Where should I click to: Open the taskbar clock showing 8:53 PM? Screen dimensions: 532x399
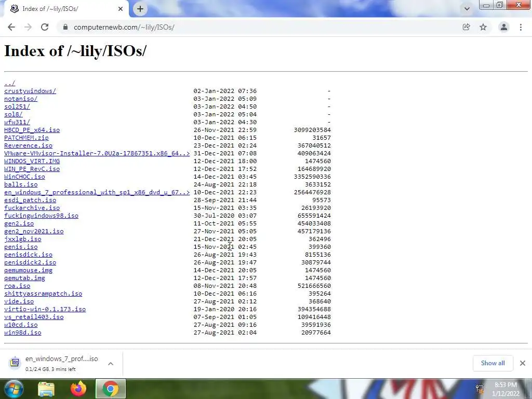point(506,389)
